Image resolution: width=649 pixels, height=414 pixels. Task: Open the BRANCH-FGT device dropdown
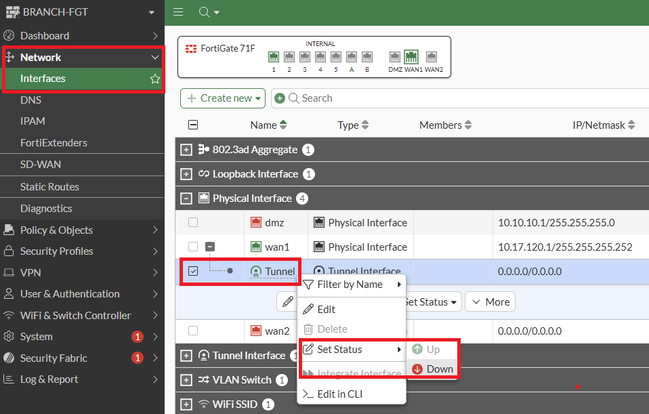pyautogui.click(x=151, y=12)
